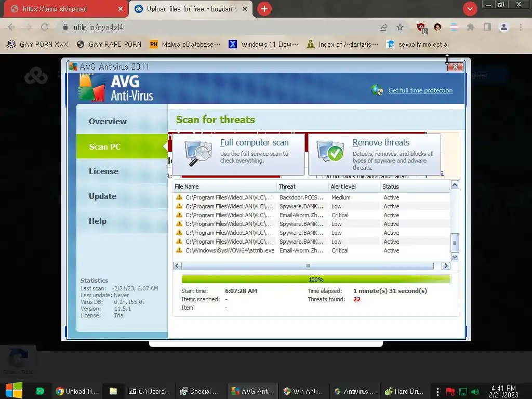Viewport: 532px width, 399px height.
Task: Click the 100% scan progress bar
Action: click(x=316, y=279)
